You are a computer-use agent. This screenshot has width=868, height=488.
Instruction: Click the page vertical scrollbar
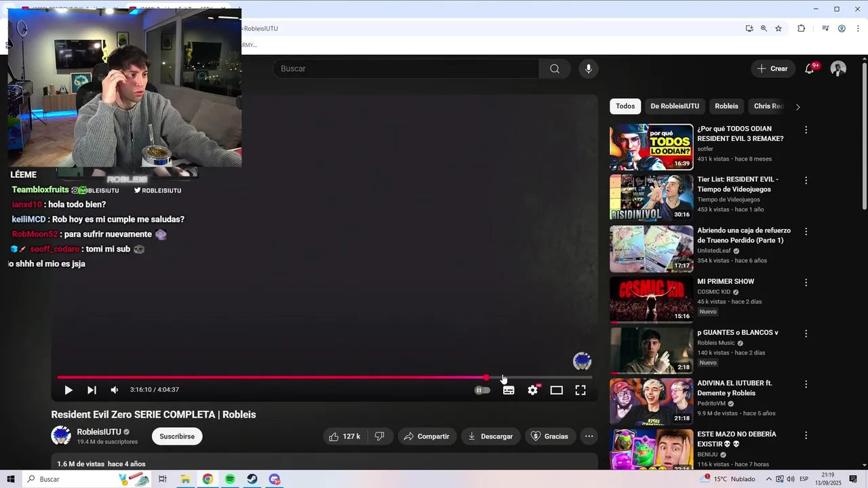click(x=865, y=136)
